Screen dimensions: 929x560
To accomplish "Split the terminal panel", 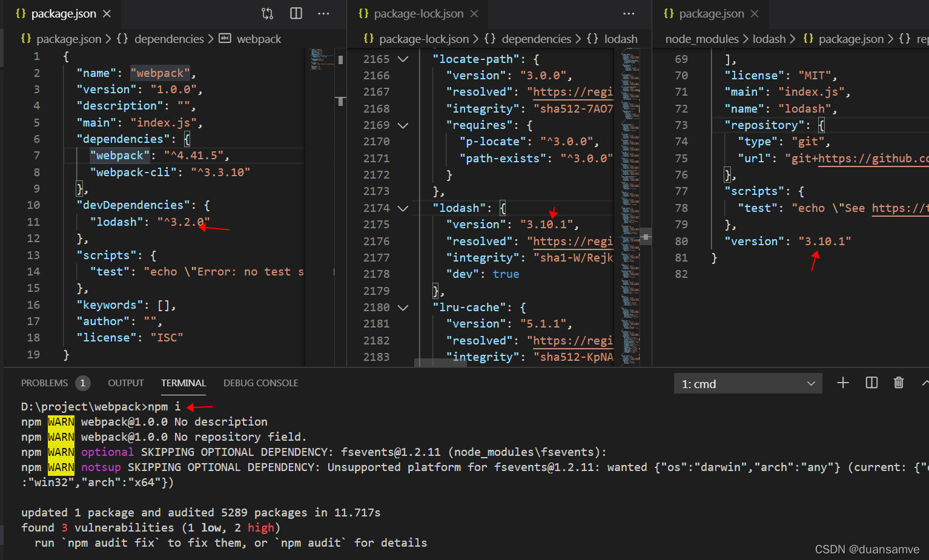I will 871,383.
